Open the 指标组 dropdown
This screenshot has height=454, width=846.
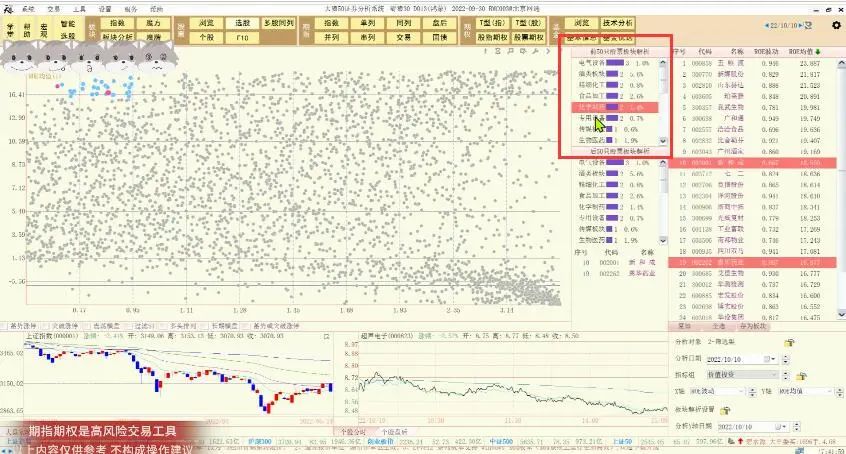pyautogui.click(x=742, y=375)
